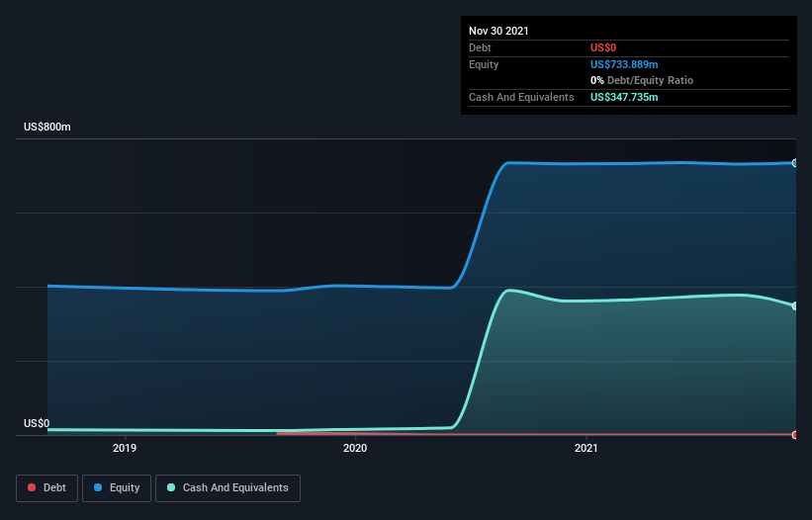
Task: Click the 2020 x-axis label
Action: [x=355, y=448]
